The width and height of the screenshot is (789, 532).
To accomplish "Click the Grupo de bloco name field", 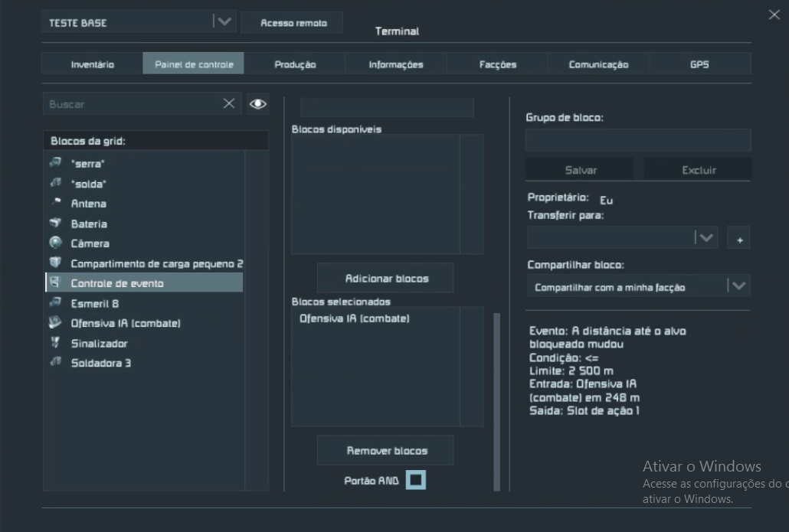I will click(637, 140).
